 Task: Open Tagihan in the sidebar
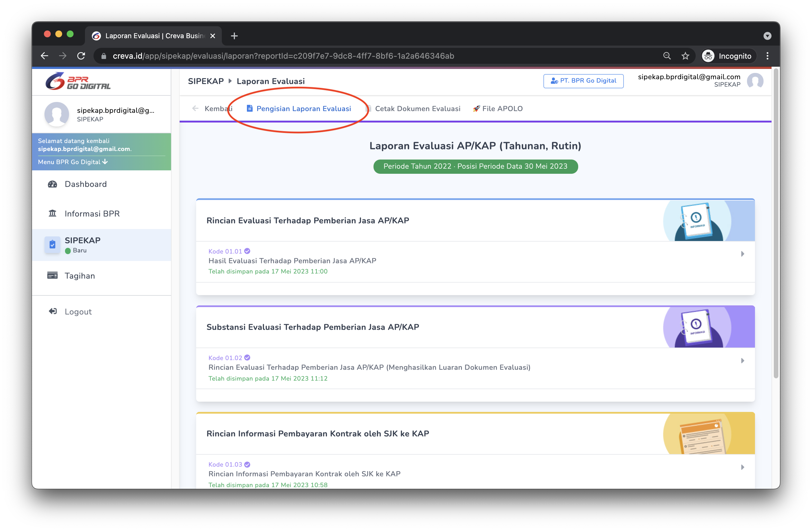(x=101, y=275)
